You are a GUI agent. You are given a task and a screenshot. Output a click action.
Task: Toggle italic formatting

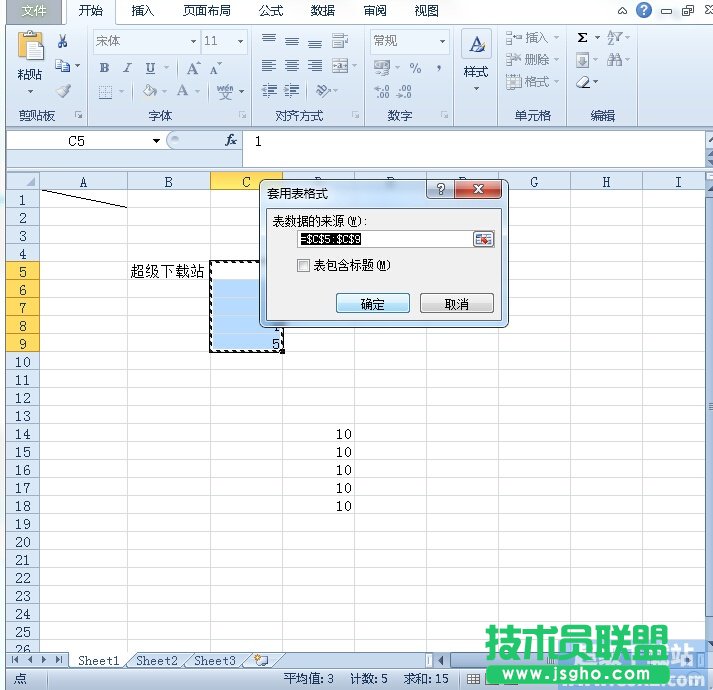tap(128, 68)
